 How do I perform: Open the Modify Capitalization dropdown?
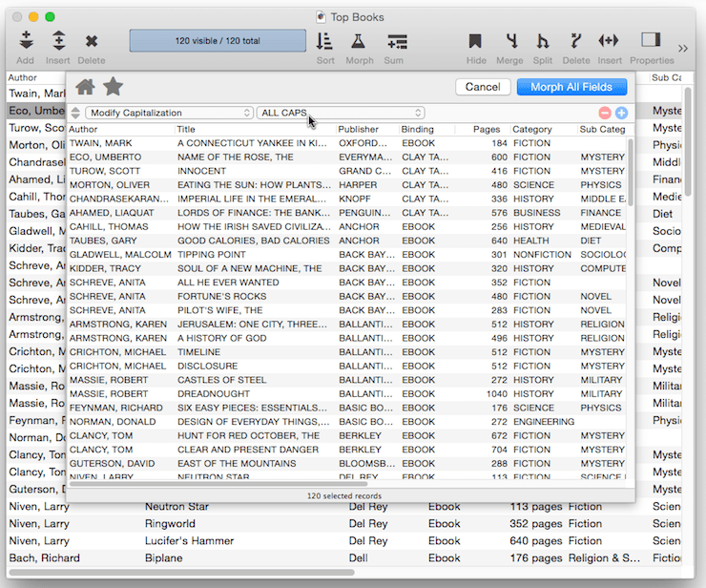point(169,113)
